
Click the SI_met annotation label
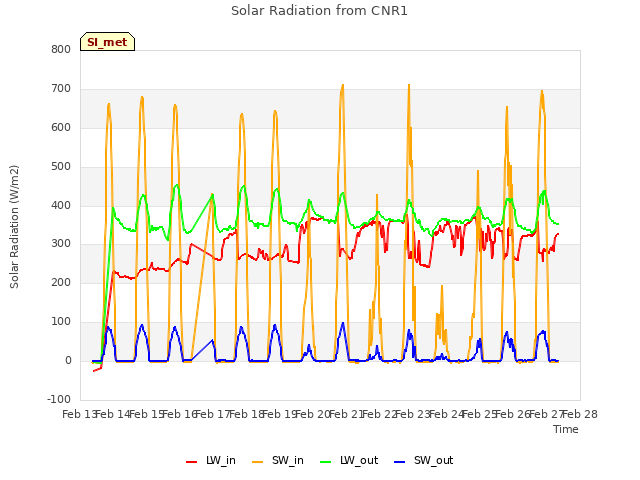pos(107,42)
